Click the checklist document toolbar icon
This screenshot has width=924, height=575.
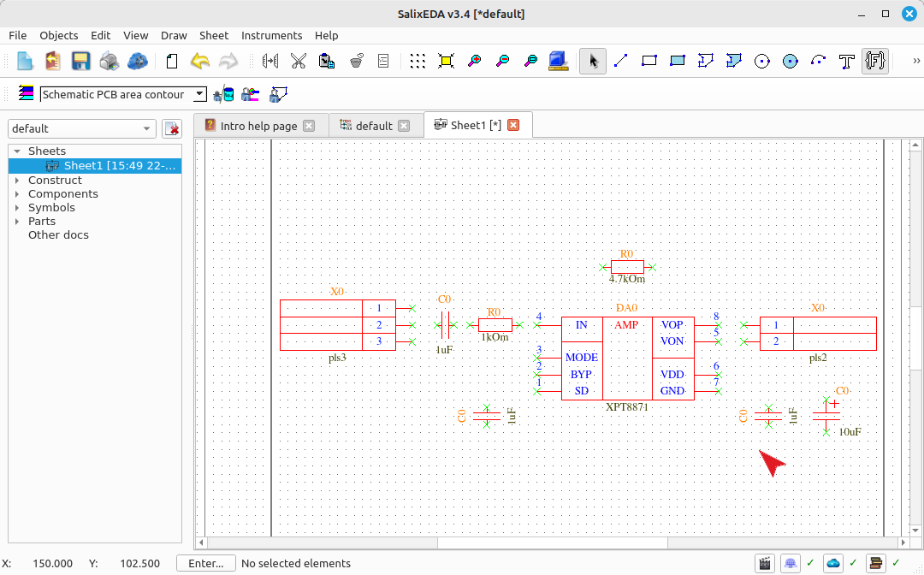point(383,61)
